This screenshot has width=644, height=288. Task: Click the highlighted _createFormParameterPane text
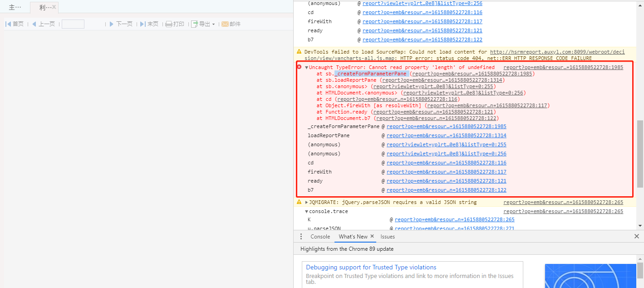372,74
